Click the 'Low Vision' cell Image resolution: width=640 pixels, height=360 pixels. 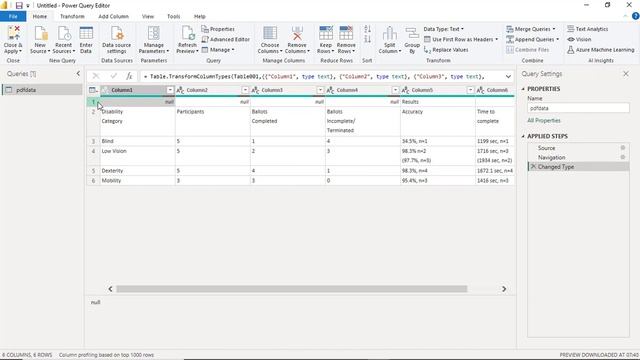138,156
